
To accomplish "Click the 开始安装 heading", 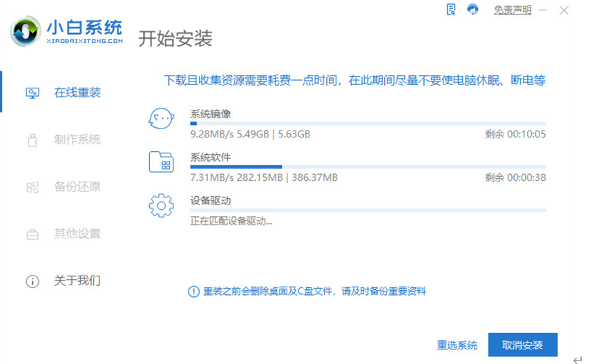I will click(175, 38).
